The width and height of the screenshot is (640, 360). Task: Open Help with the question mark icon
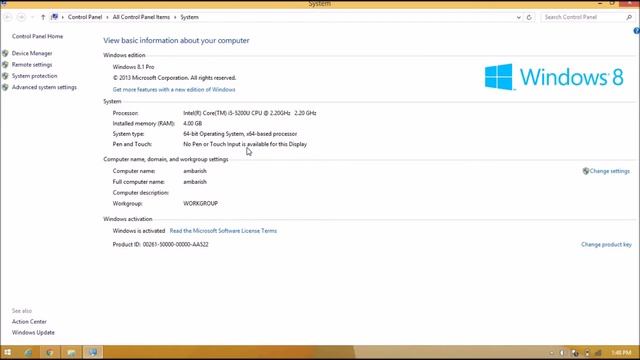636,31
